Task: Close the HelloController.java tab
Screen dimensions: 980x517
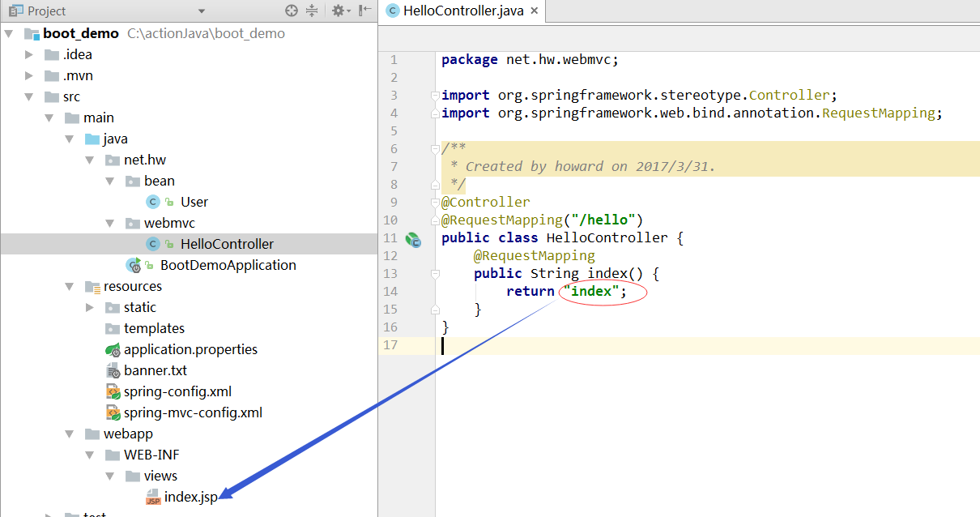Action: tap(533, 11)
